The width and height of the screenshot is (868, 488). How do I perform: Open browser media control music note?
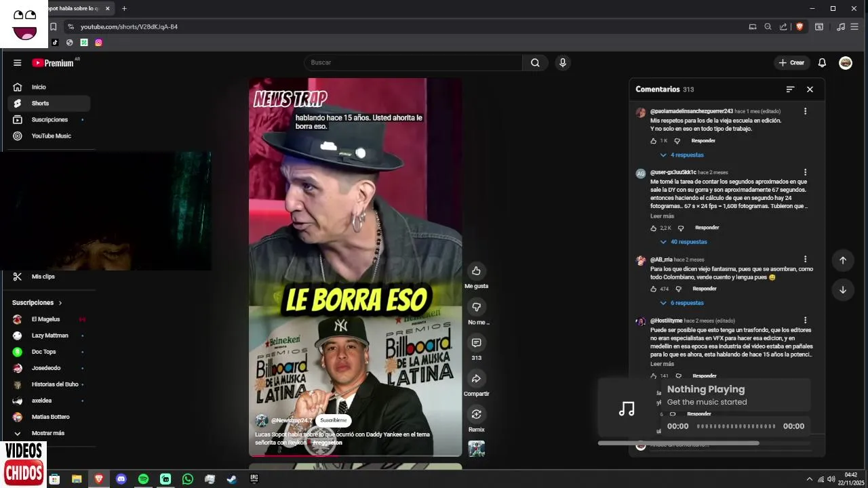point(841,26)
